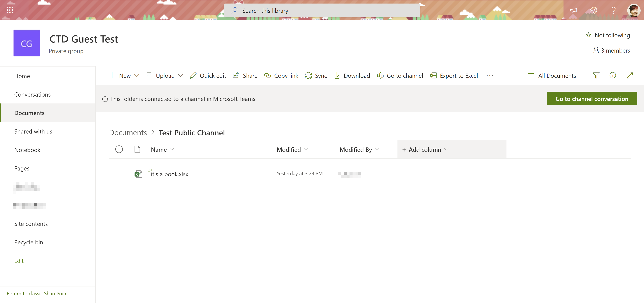Click the Test Public Channel breadcrumb
The width and height of the screenshot is (644, 303).
click(x=192, y=133)
